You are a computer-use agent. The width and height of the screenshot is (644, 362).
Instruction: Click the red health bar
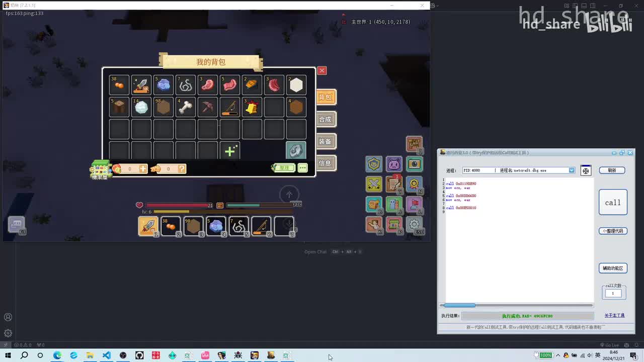pos(180,205)
